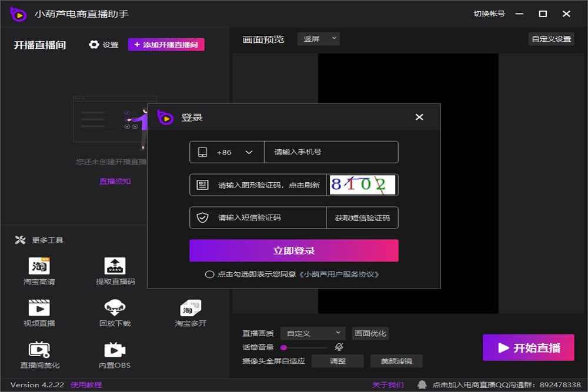Image resolution: width=588 pixels, height=392 pixels.
Task: Click the 画面优化 button
Action: 370,333
